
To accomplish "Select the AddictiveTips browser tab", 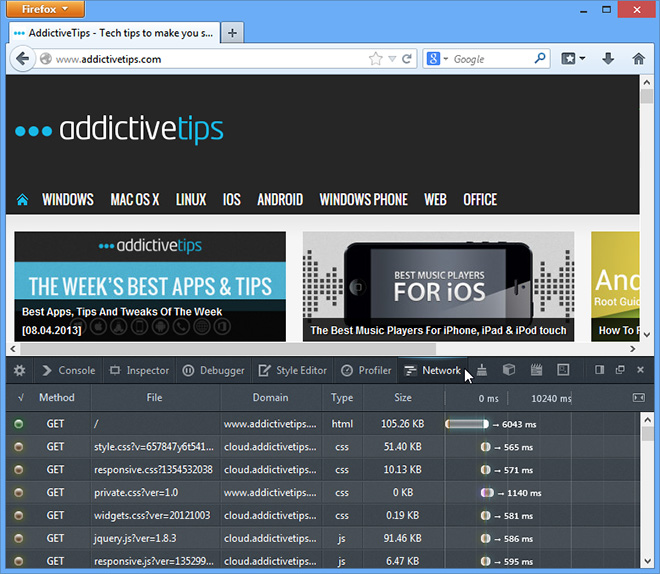I will click(x=114, y=33).
